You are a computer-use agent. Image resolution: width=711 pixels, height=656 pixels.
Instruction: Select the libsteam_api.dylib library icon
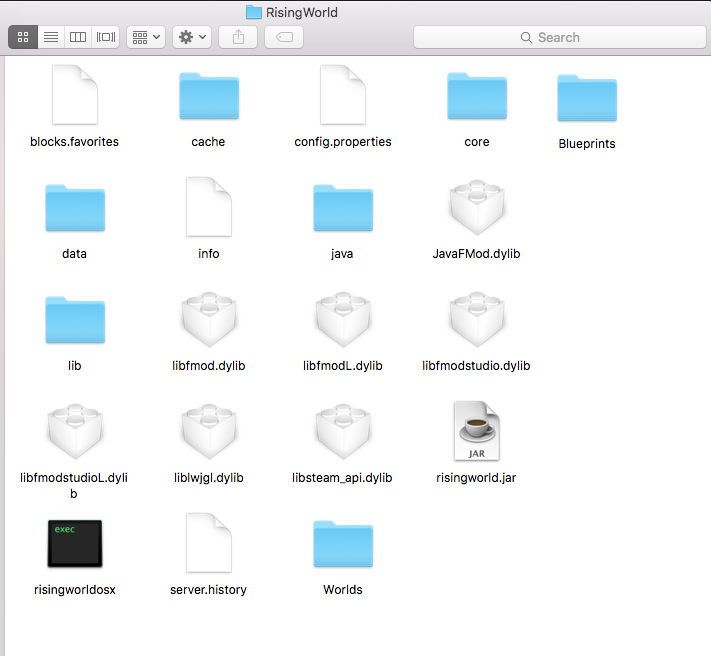(x=343, y=431)
